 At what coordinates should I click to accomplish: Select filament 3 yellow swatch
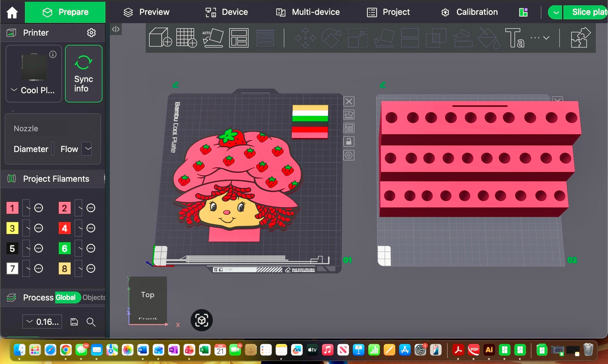click(x=12, y=228)
